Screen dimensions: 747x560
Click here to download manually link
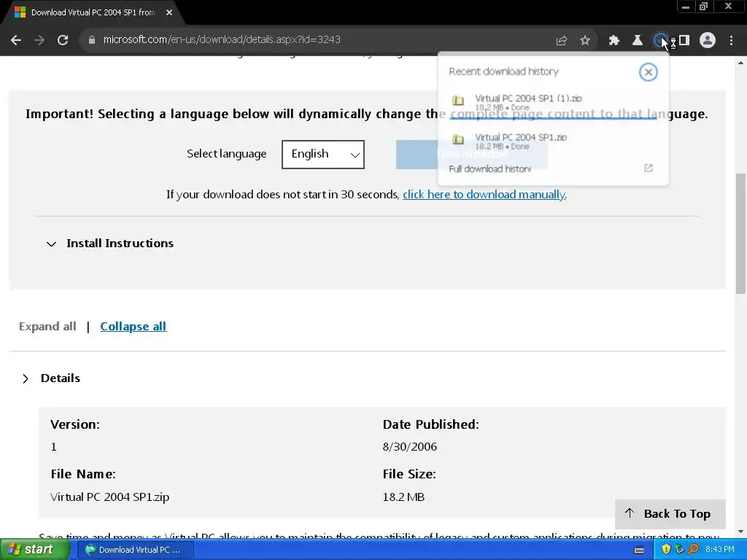(x=484, y=195)
